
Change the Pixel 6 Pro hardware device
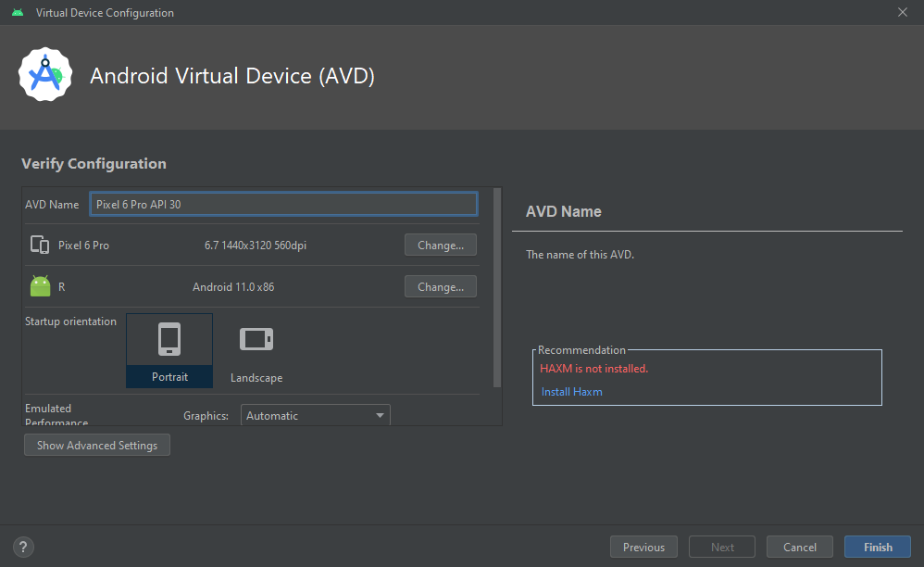click(440, 245)
